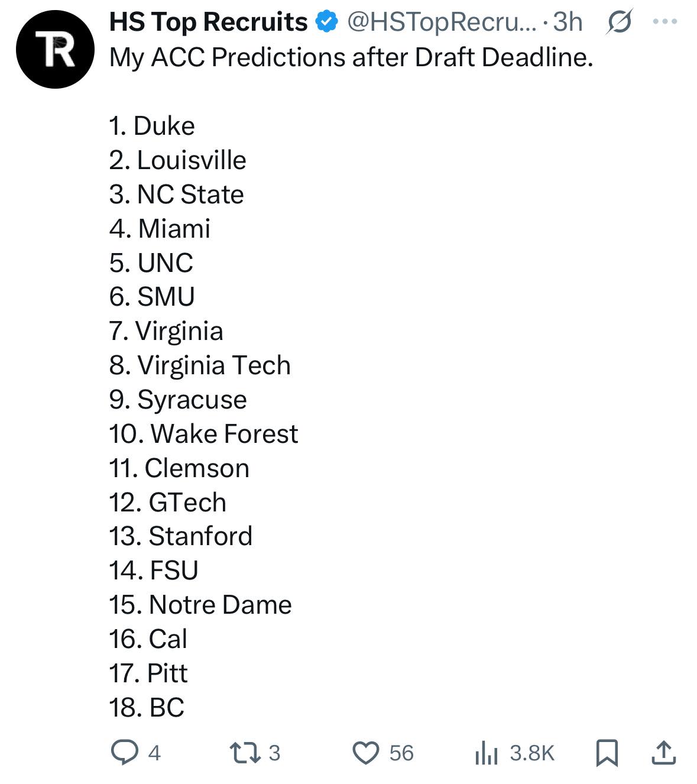Click the 56 likes count
The height and width of the screenshot is (784, 697).
[x=401, y=753]
